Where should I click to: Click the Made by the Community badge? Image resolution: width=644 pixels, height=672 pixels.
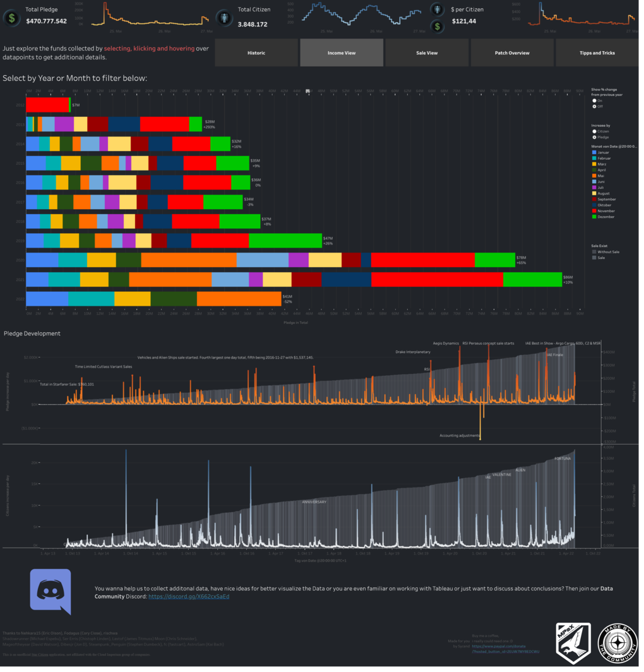[x=618, y=643]
